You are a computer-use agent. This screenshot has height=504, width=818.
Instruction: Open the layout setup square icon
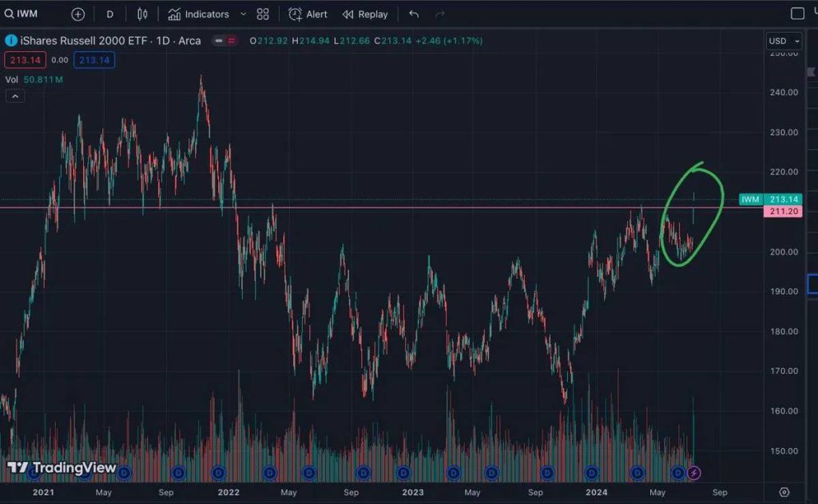797,14
